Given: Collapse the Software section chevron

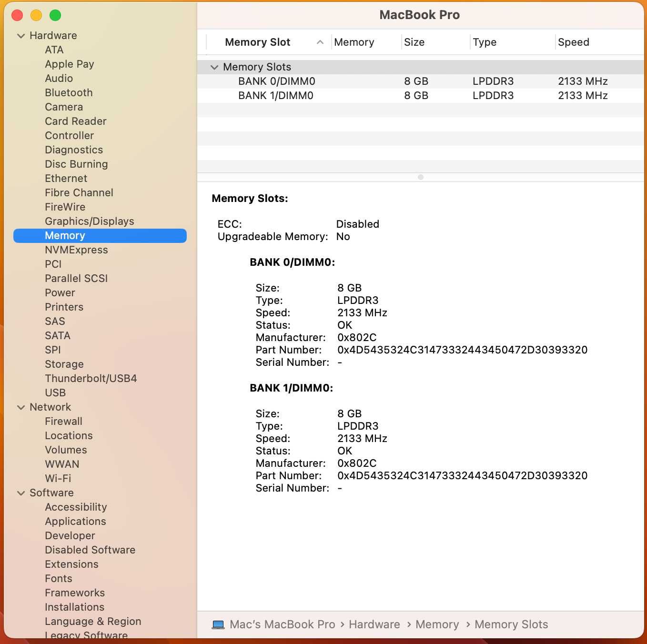Looking at the screenshot, I should click(x=21, y=493).
